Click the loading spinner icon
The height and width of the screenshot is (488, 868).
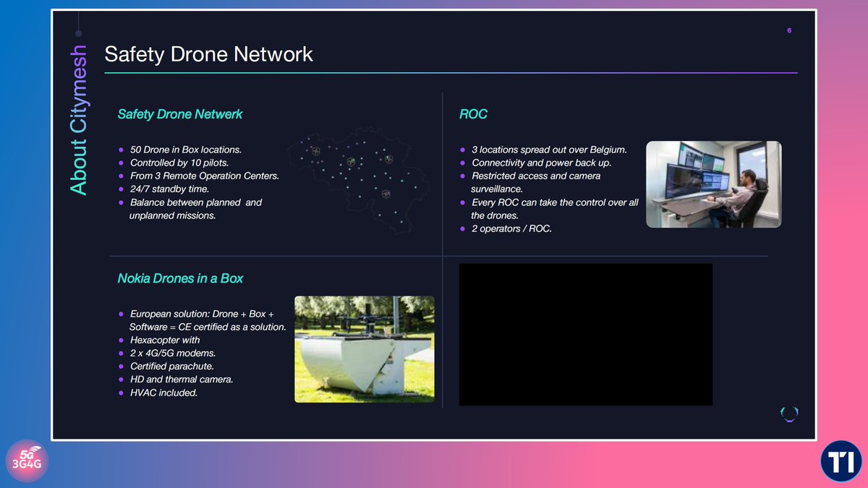tap(789, 412)
